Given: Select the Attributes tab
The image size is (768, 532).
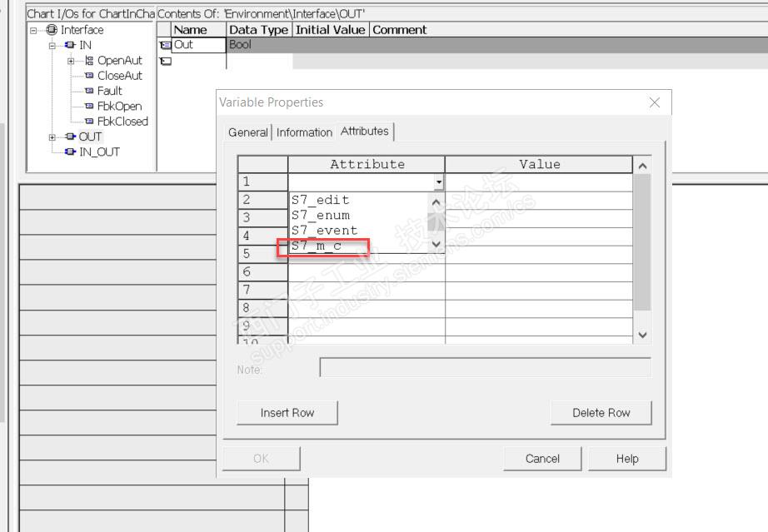Looking at the screenshot, I should click(x=364, y=132).
